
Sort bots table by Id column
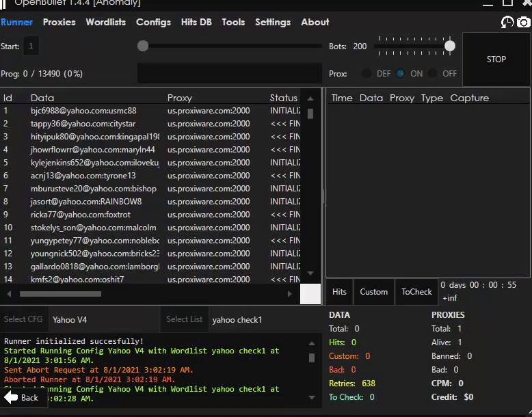coord(8,98)
